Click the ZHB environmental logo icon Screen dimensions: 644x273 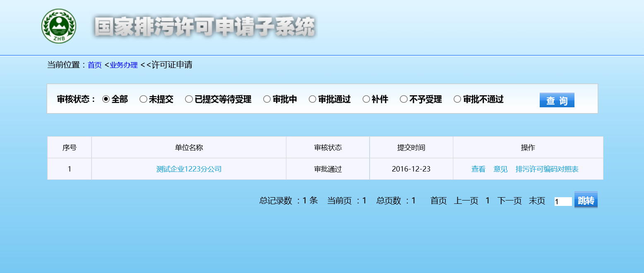tap(59, 26)
